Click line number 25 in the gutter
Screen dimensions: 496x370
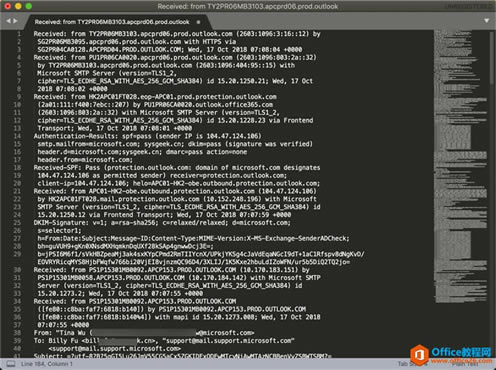pyautogui.click(x=17, y=223)
